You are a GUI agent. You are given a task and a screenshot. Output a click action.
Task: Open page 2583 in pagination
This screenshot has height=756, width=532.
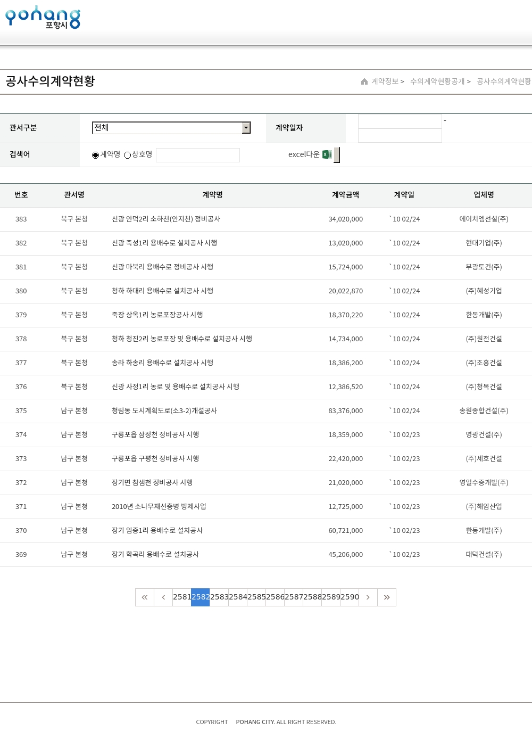pos(219,597)
